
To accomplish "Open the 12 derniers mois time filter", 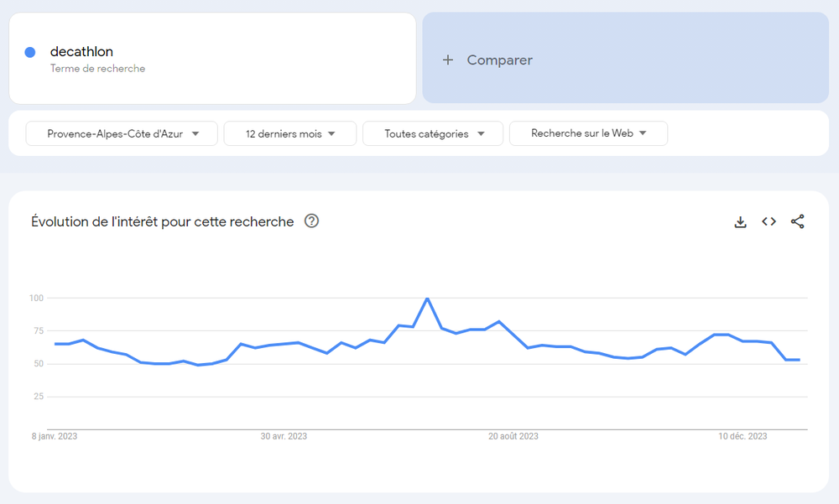I will coord(290,133).
